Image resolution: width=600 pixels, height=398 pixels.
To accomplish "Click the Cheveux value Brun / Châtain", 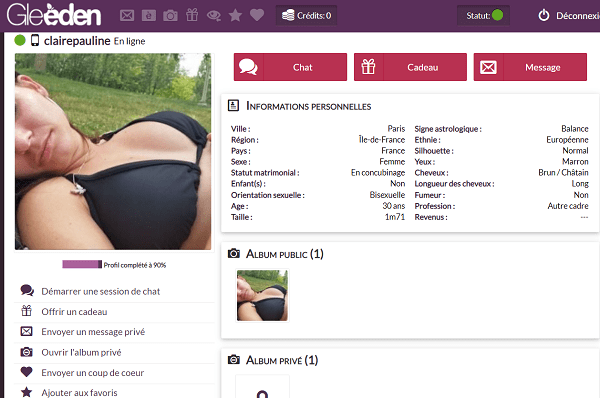I will tap(563, 173).
